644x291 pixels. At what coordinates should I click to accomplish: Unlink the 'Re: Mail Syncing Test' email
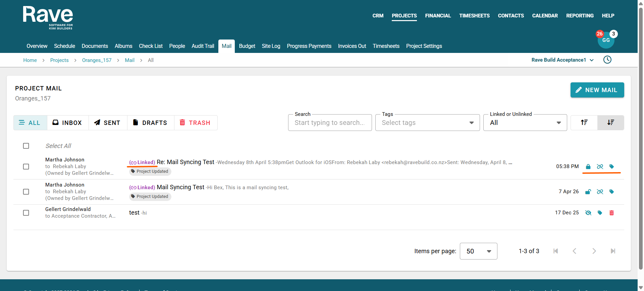(600, 167)
